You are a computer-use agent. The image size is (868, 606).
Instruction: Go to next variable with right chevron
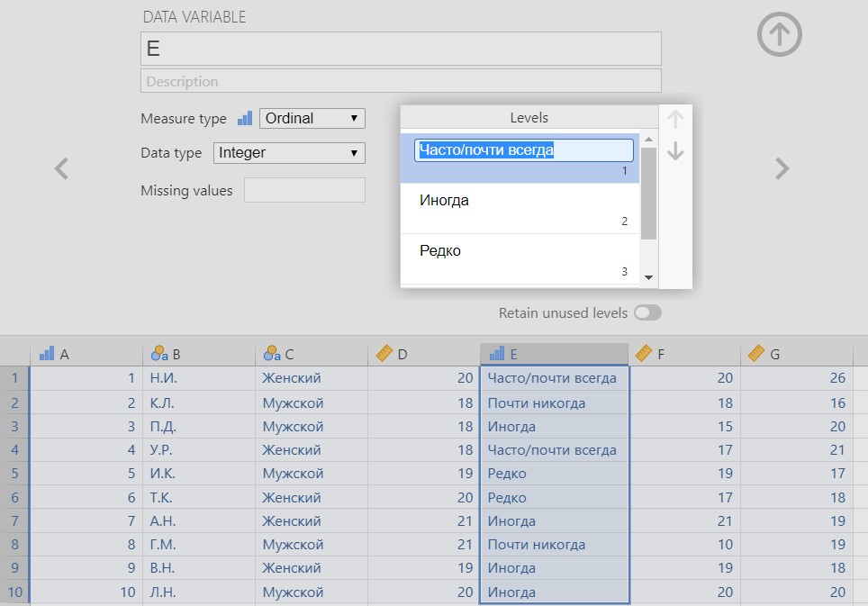(782, 168)
